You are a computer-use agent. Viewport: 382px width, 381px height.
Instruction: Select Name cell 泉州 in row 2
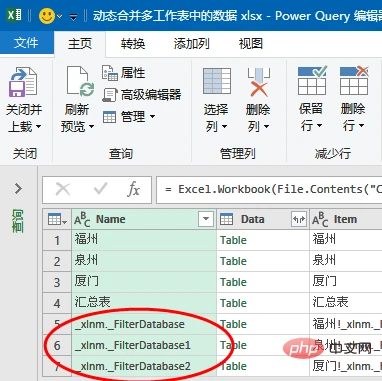144,261
